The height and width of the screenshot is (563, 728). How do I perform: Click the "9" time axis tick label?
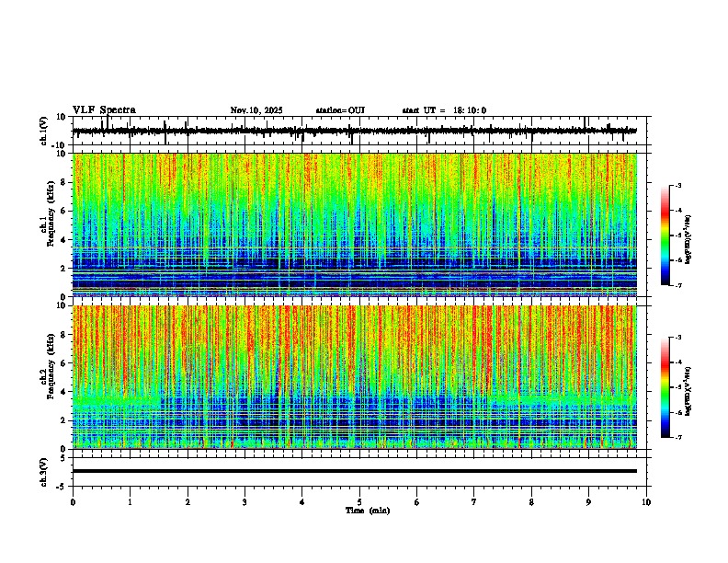pyautogui.click(x=588, y=502)
